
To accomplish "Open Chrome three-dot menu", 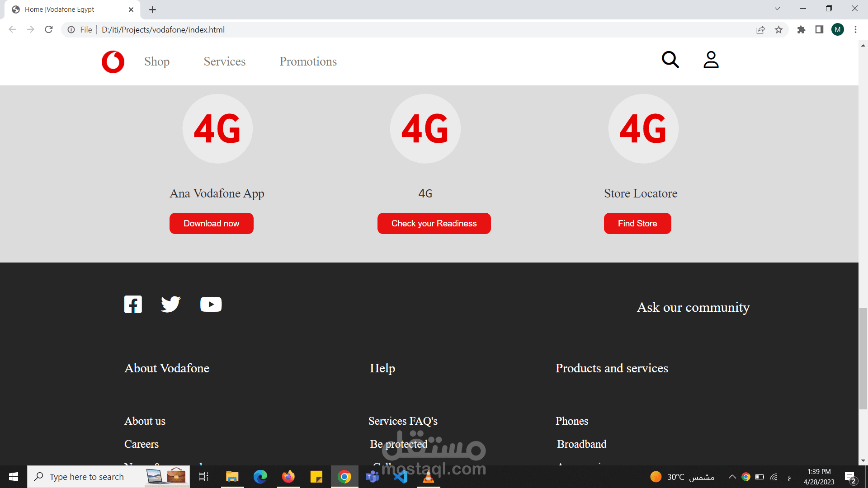I will (x=855, y=30).
